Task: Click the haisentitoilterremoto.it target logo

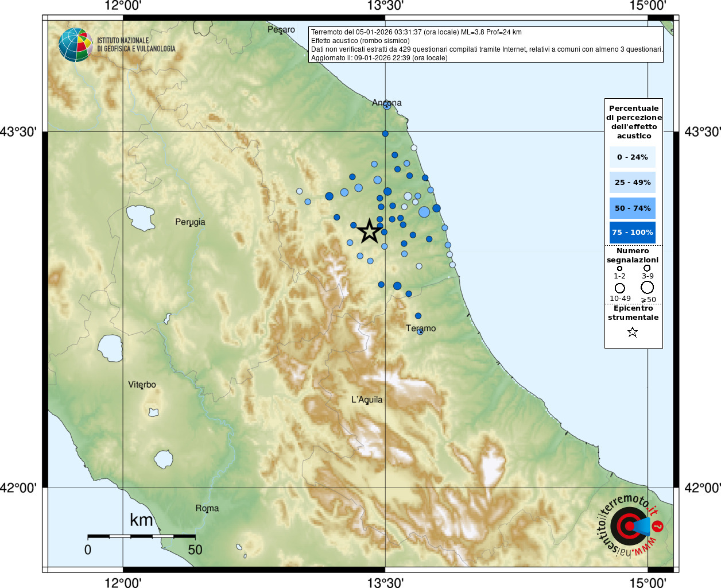Action: pos(630,525)
